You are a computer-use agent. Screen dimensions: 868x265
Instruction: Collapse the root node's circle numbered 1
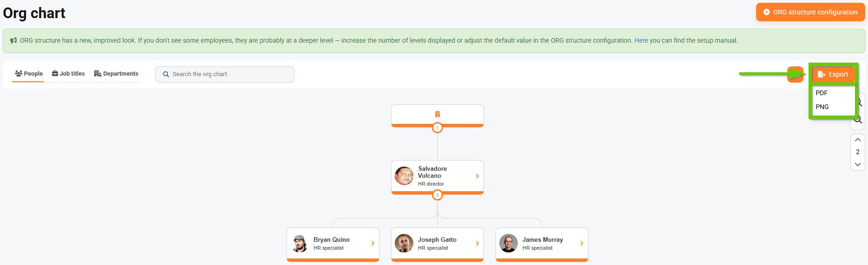pyautogui.click(x=437, y=128)
